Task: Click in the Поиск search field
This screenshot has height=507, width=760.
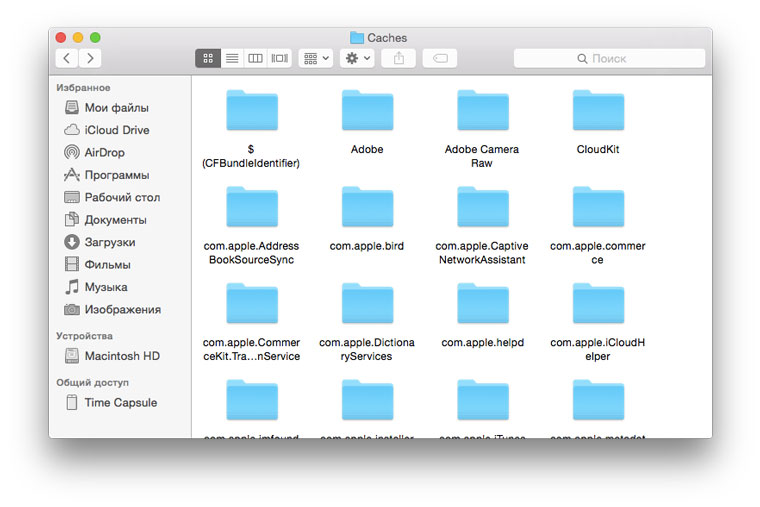Action: pyautogui.click(x=609, y=59)
